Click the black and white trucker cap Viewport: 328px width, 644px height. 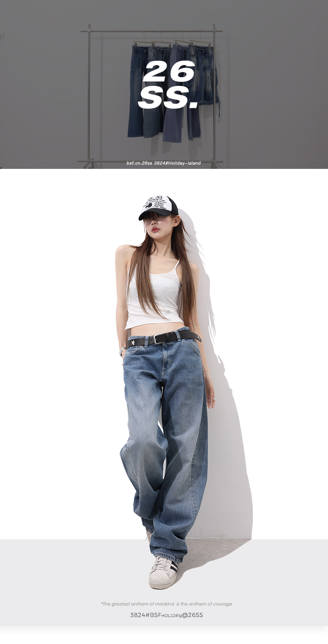coord(159,207)
